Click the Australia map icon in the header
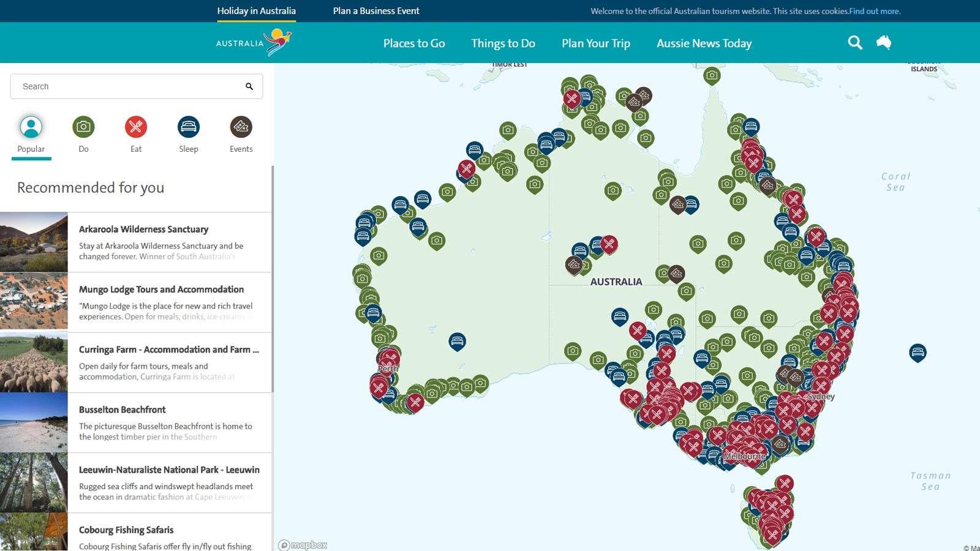Screen dimensions: 980x551 [883, 42]
